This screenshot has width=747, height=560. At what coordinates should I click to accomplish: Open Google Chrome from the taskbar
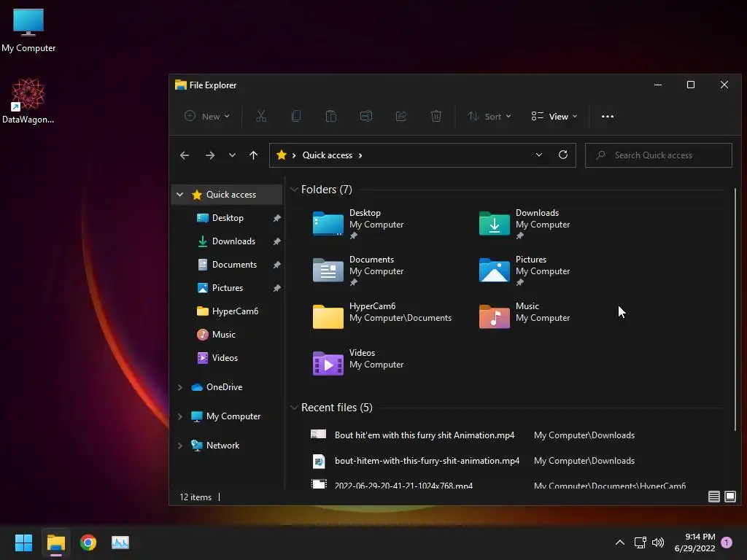[x=88, y=542]
